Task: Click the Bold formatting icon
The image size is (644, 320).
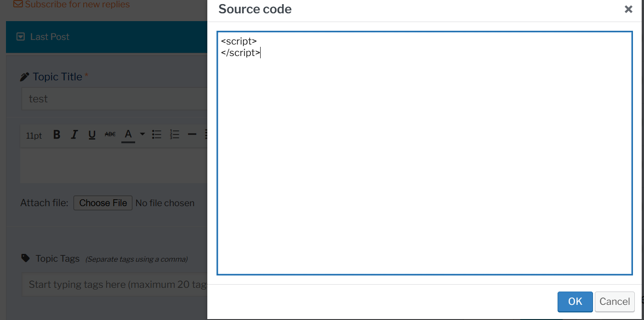Action: pyautogui.click(x=57, y=135)
